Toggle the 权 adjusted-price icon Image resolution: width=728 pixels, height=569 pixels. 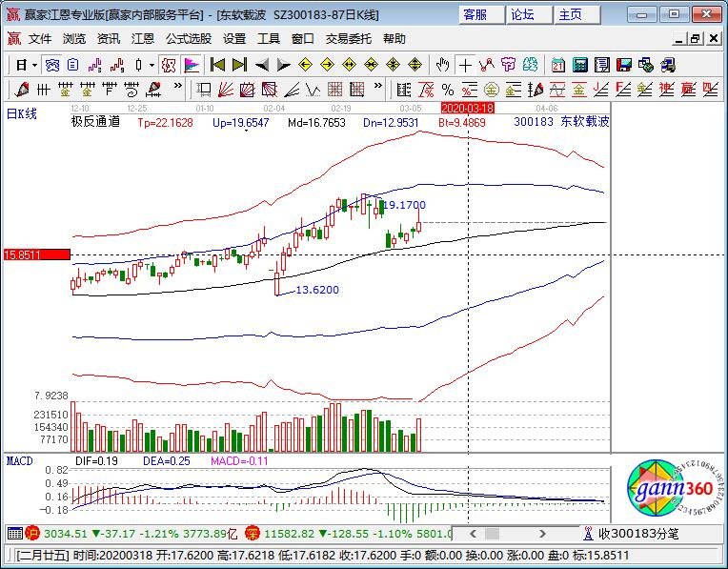[169, 65]
